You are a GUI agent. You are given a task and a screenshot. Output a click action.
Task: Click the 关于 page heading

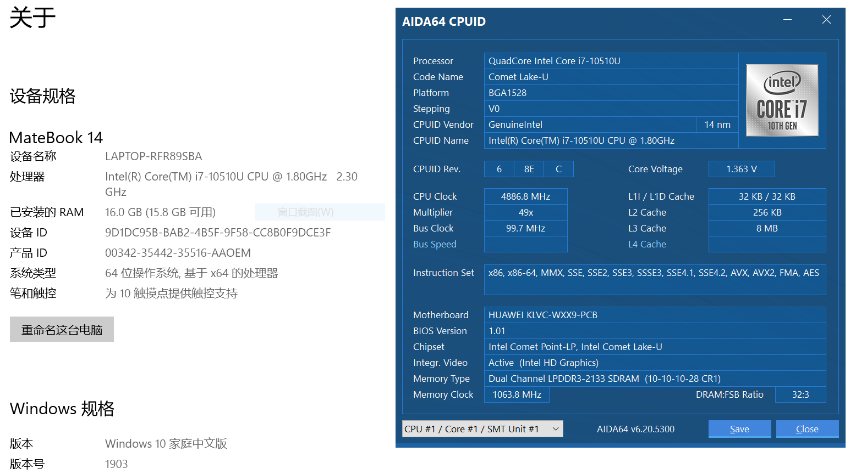pyautogui.click(x=33, y=18)
